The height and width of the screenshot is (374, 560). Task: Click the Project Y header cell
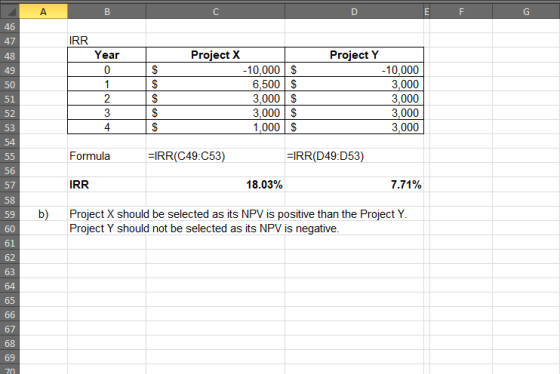point(354,55)
